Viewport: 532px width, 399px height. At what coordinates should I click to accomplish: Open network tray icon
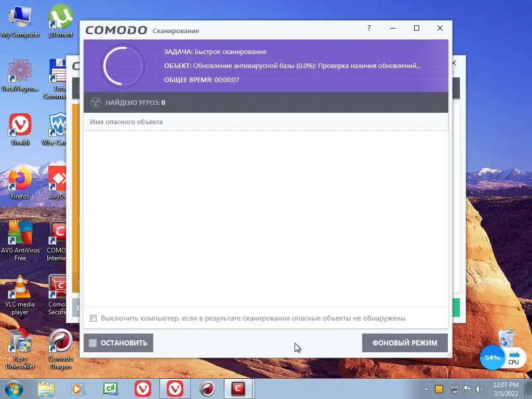tap(454, 389)
